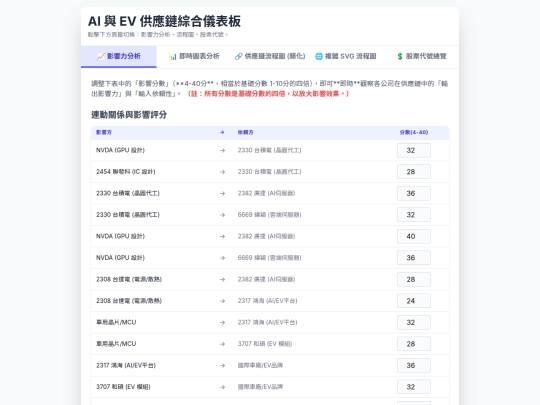Edit score 36 for 2330 台積電 to 2382
Image resolution: width=540 pixels, height=405 pixels.
point(414,194)
